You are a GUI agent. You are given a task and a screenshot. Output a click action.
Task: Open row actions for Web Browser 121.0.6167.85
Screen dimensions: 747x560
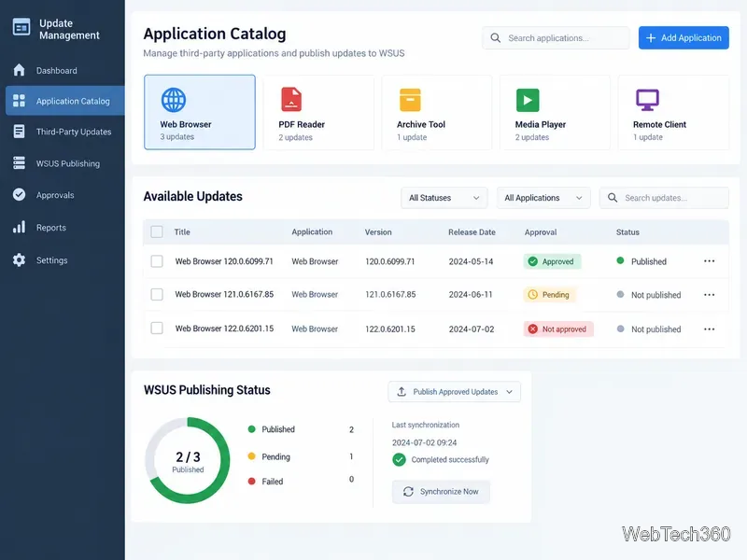click(x=709, y=295)
